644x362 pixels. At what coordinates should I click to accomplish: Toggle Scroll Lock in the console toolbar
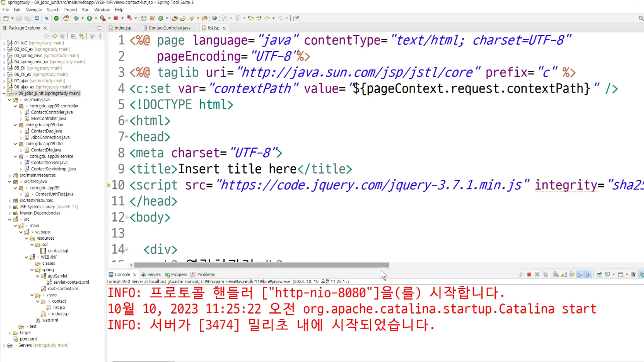[564, 274]
